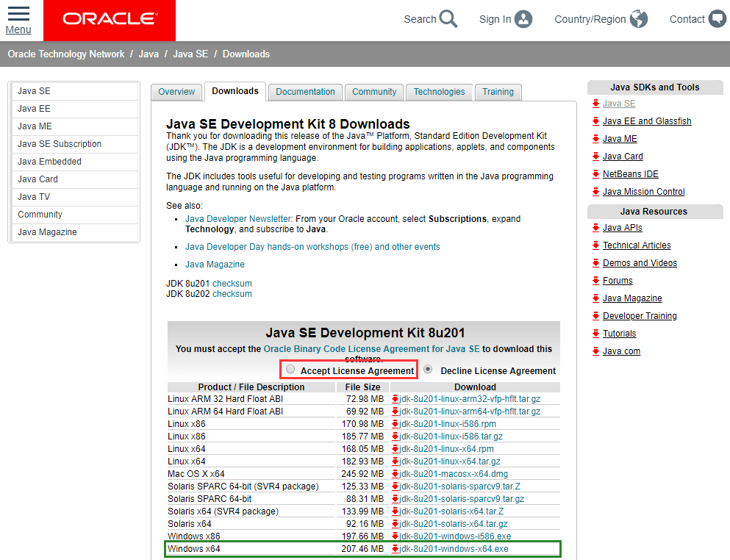Open Oracle Binary Code License Agreement link
730x560 pixels.
[x=371, y=348]
